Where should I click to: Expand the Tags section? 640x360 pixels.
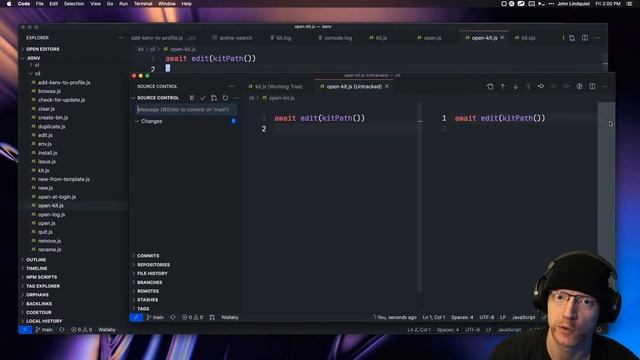click(143, 308)
